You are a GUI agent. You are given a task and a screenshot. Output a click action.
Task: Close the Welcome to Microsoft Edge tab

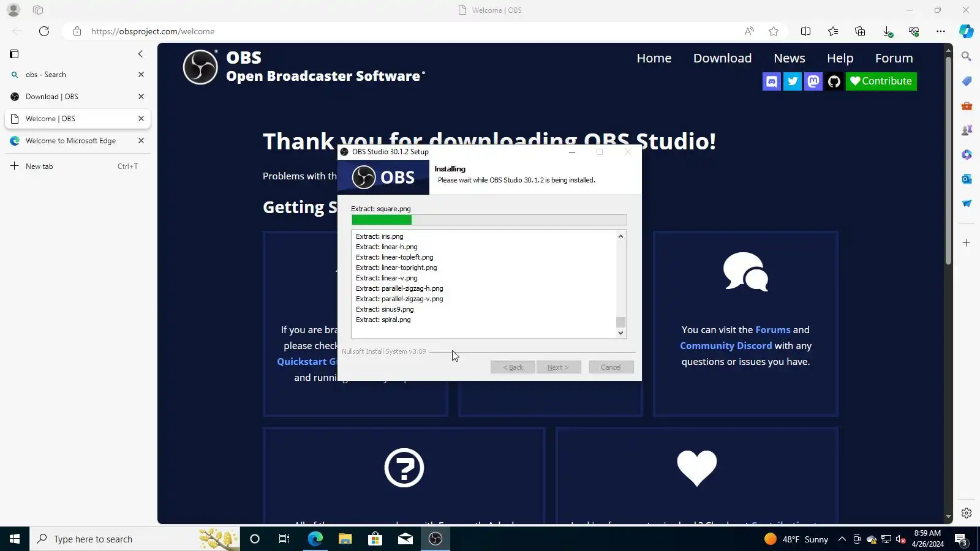click(141, 141)
